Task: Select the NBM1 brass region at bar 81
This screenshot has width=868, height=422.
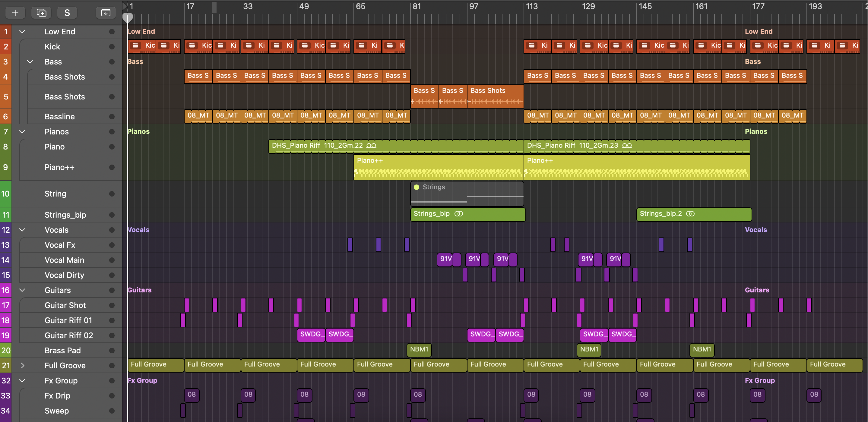Action: point(419,350)
